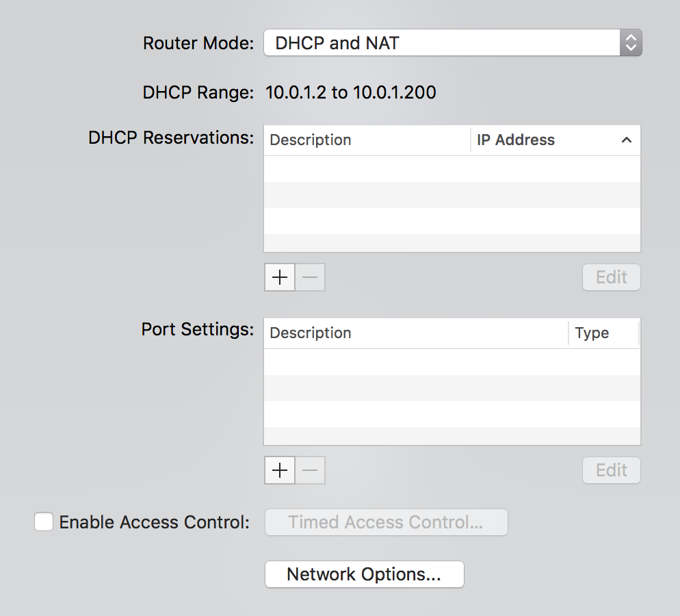Image resolution: width=680 pixels, height=616 pixels.
Task: Click the sort arrow in IP Address column
Action: click(x=626, y=140)
